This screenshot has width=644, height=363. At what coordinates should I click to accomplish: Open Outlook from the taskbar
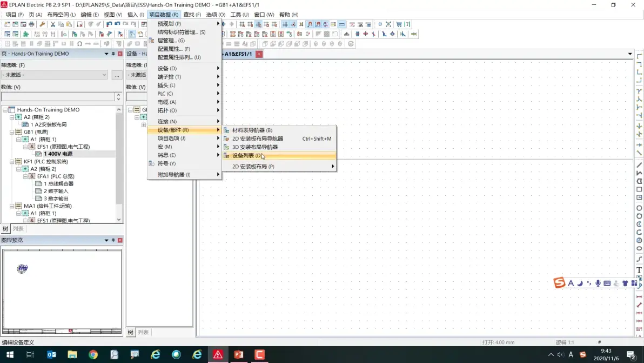click(51, 354)
